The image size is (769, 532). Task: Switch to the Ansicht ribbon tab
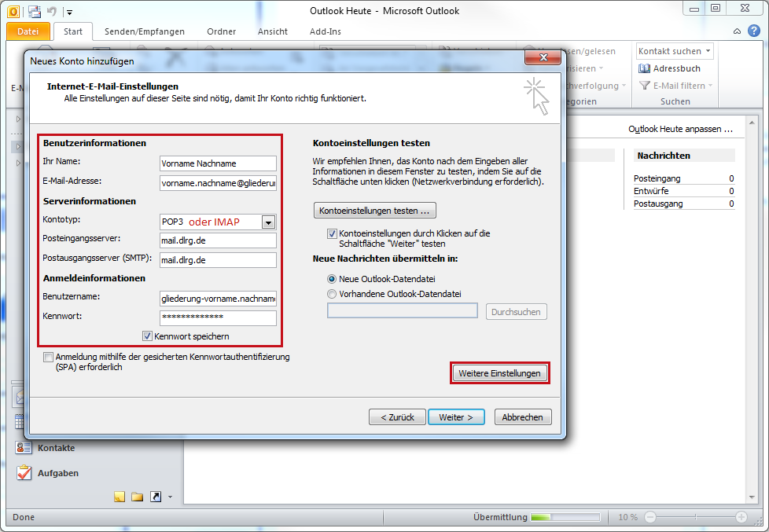[x=273, y=31]
